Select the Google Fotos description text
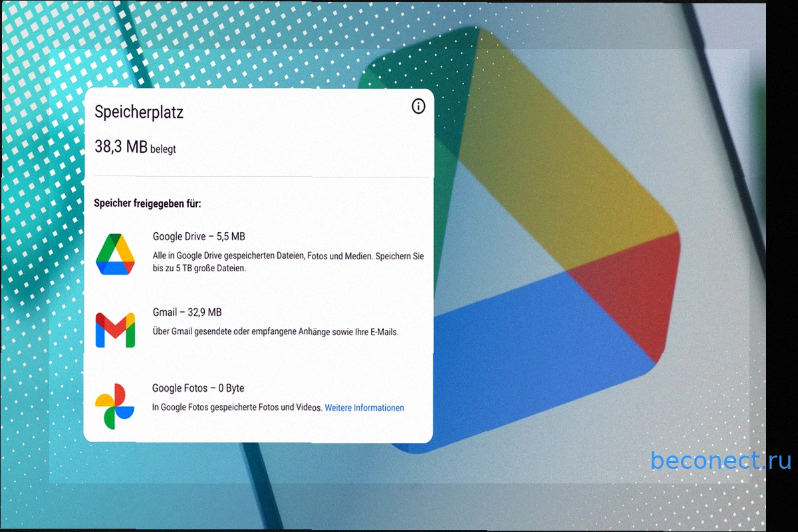 (237, 408)
